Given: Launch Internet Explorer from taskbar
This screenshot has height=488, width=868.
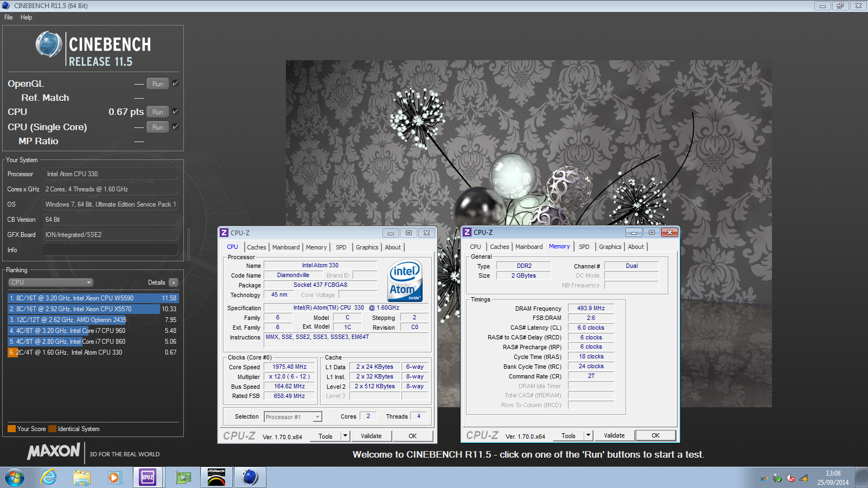Looking at the screenshot, I should (x=49, y=478).
